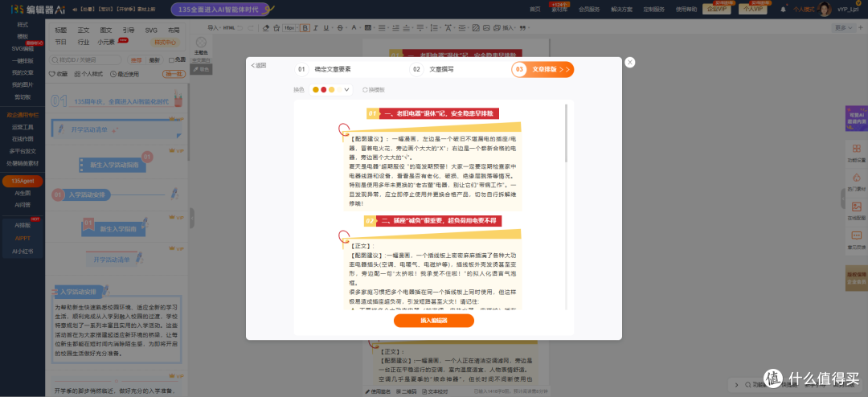Expand the 更多 toolbar menu
Screen dimensions: 868x397
click(x=842, y=27)
